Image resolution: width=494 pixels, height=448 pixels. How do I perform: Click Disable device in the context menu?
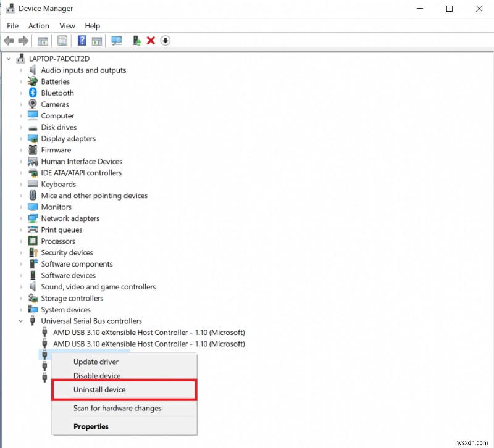(97, 375)
